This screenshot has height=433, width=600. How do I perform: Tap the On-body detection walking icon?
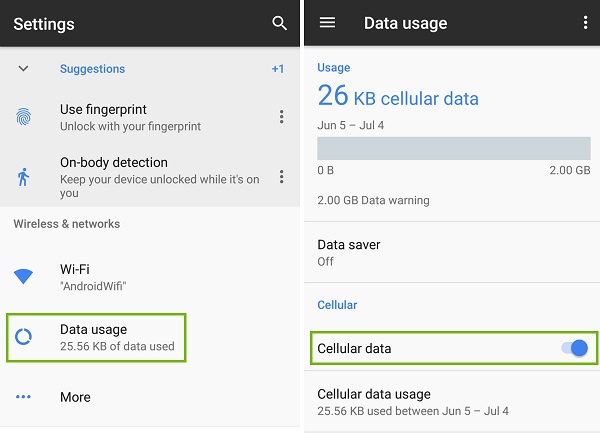point(23,177)
